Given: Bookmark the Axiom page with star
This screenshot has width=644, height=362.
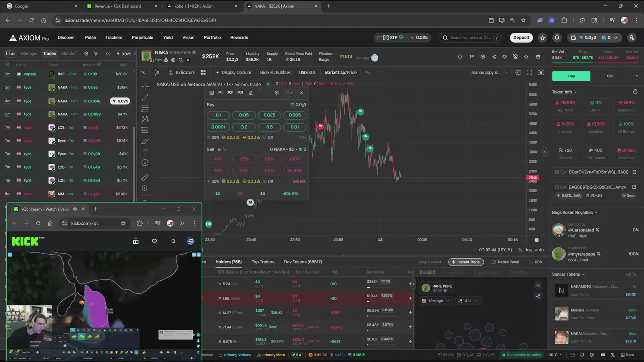Looking at the screenshot, I should click(523, 20).
